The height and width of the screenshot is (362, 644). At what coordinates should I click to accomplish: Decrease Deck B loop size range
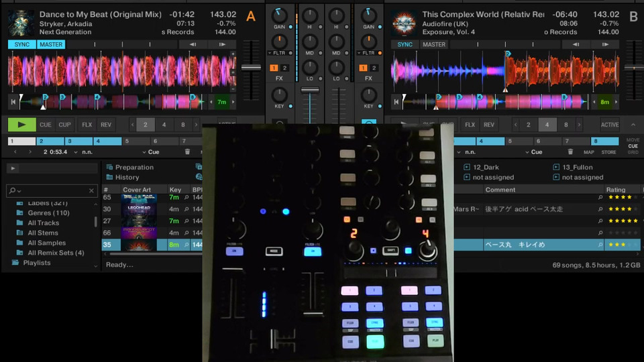coord(515,125)
